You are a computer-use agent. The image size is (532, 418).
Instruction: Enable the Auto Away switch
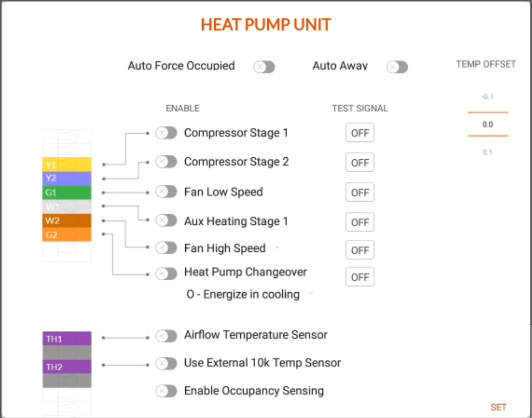(397, 67)
